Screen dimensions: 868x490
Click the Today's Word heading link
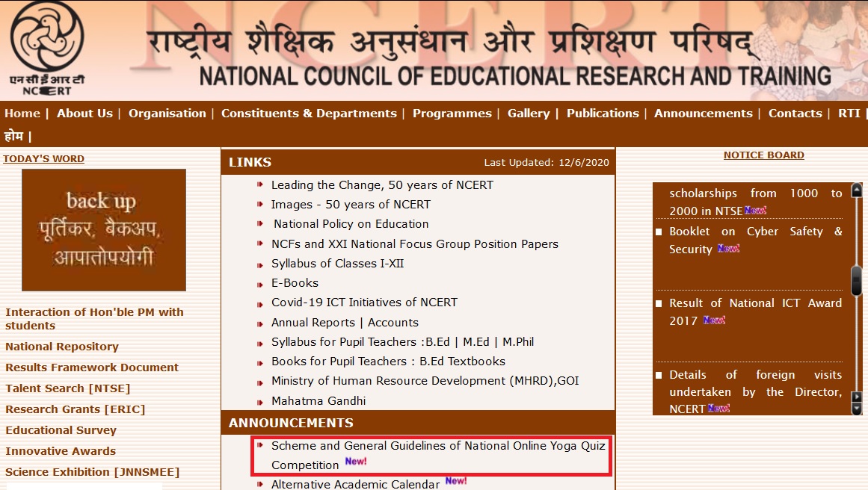point(43,159)
